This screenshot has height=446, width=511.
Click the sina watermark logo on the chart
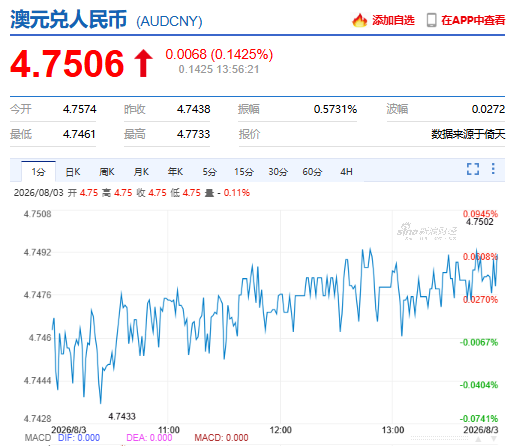(x=427, y=231)
